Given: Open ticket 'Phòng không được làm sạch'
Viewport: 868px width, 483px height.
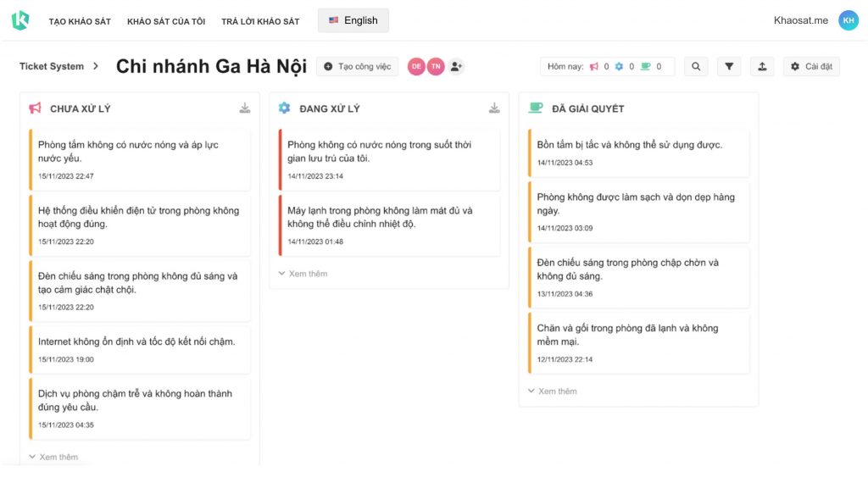Looking at the screenshot, I should [639, 212].
